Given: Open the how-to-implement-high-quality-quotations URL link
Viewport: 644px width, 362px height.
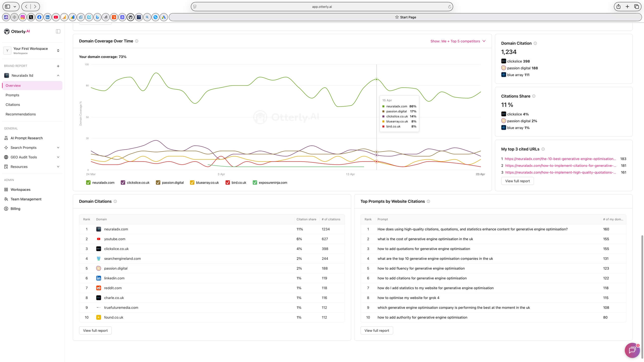Looking at the screenshot, I should click(561, 172).
